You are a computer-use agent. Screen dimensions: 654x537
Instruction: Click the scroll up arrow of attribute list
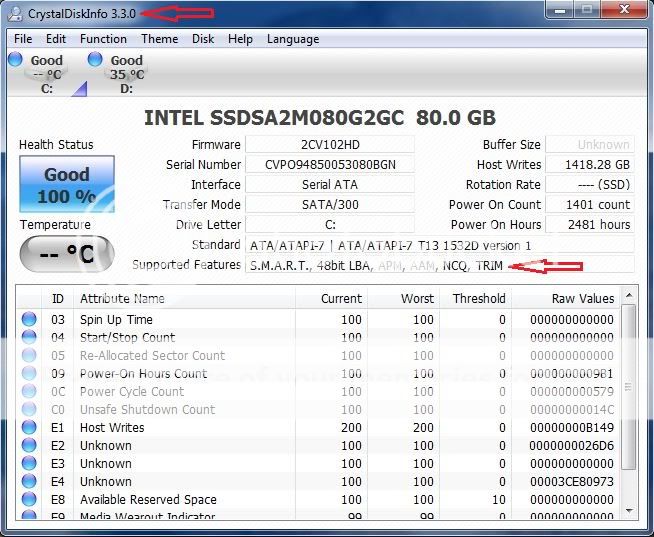click(629, 296)
